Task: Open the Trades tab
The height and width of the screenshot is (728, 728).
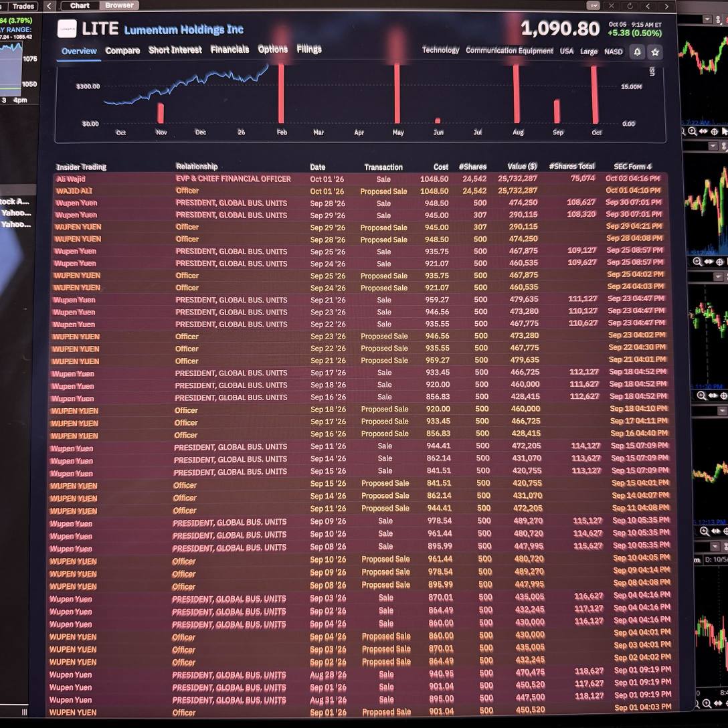Action: 23,6
